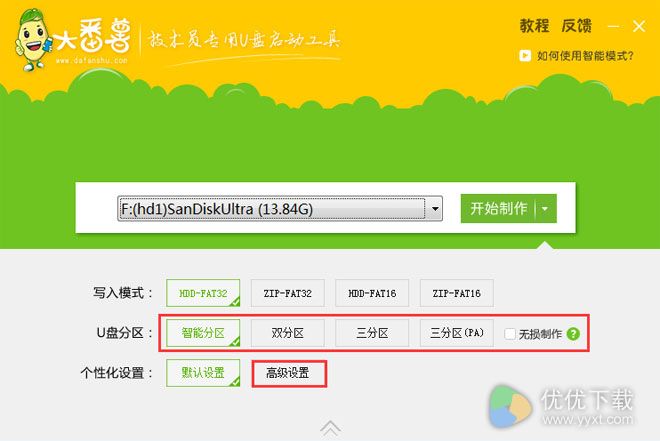660x441 pixels.
Task: Choose 双分区 partition option
Action: 287,333
